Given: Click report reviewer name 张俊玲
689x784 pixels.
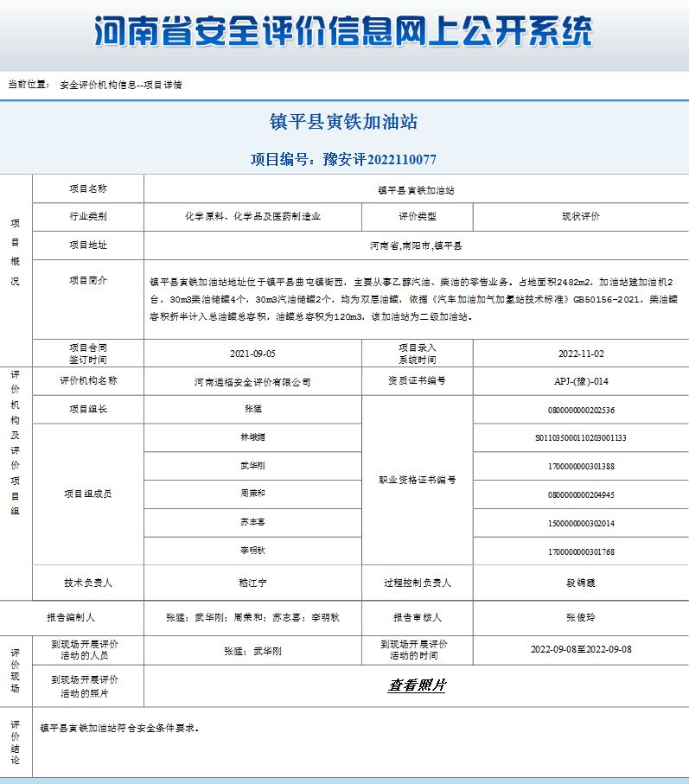Looking at the screenshot, I should (580, 617).
